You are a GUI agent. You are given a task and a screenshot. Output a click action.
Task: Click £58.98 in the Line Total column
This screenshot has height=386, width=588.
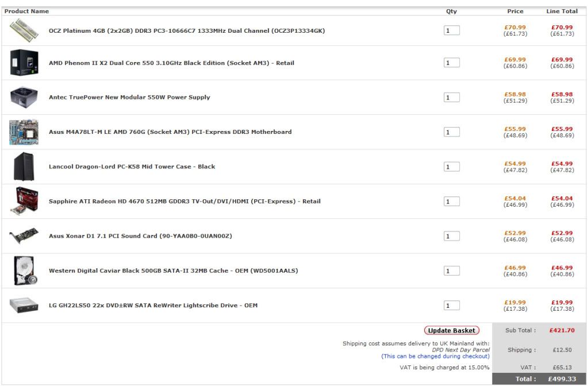tap(562, 94)
